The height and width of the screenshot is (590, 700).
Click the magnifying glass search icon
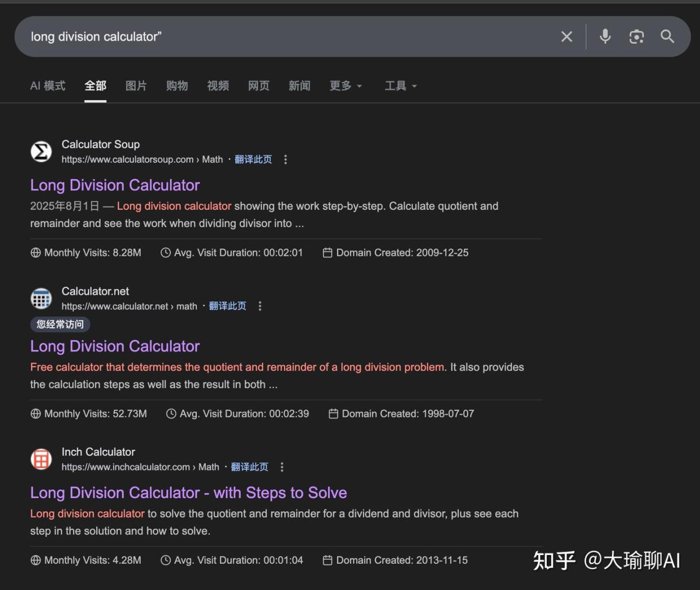coord(667,37)
